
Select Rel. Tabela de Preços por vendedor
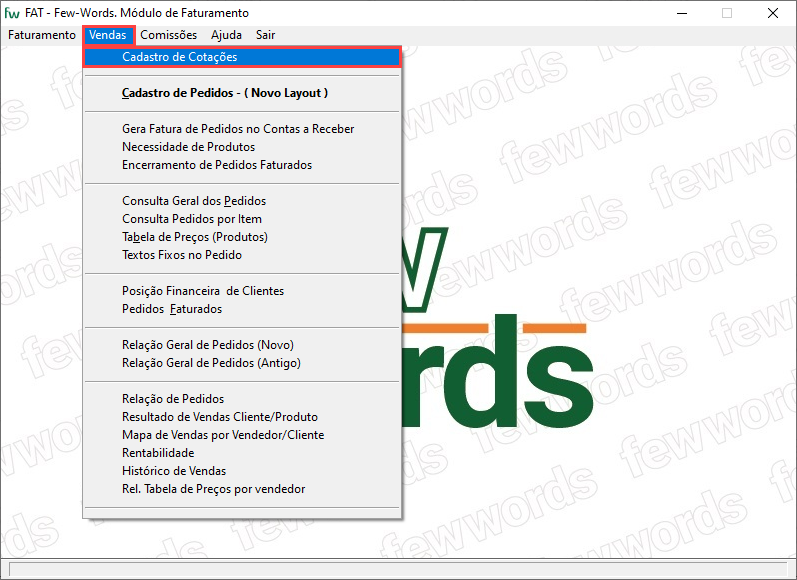[242, 489]
